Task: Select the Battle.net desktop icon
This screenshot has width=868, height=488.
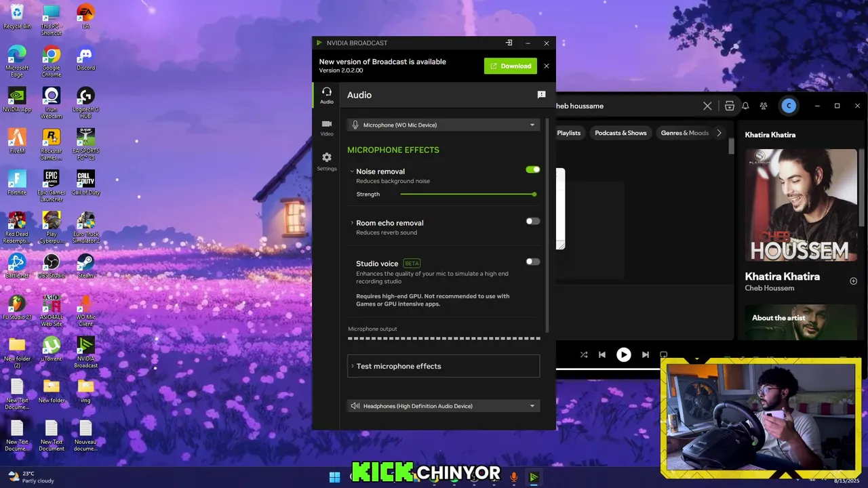Action: click(17, 266)
